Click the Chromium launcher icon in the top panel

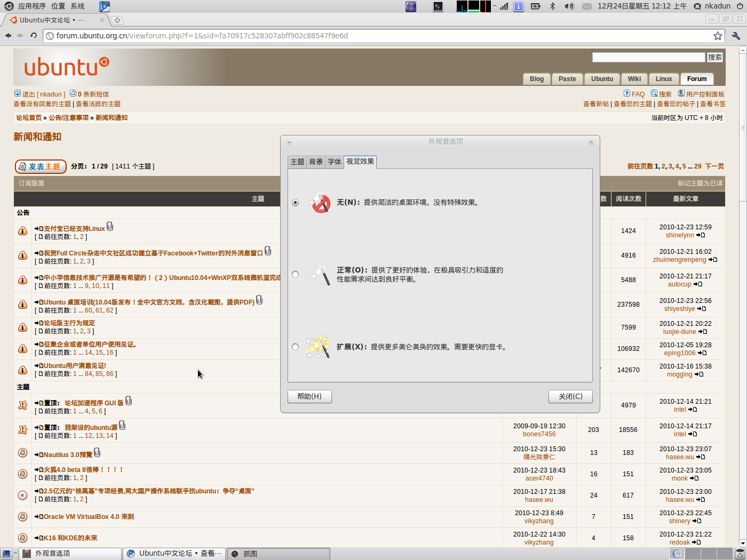click(x=105, y=6)
